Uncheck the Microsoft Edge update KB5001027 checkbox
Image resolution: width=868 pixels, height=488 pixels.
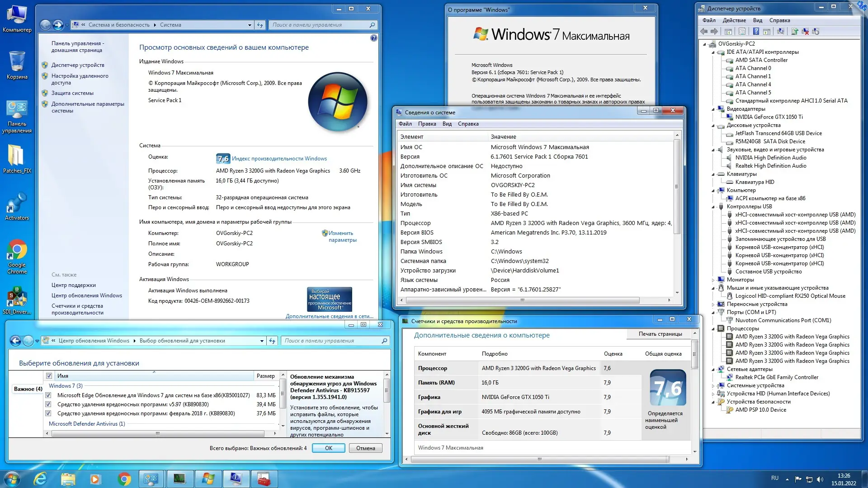pyautogui.click(x=48, y=395)
